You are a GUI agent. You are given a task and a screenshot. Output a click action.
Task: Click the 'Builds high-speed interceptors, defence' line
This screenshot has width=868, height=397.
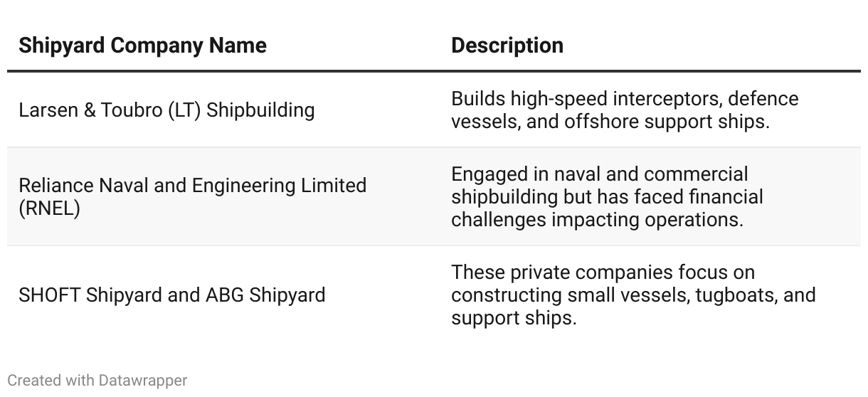pyautogui.click(x=624, y=98)
